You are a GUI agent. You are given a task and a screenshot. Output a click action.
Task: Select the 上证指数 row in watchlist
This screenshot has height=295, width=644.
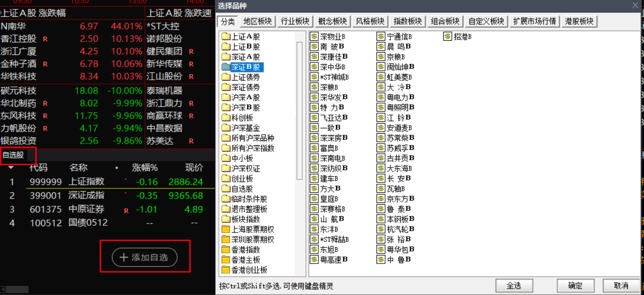(107, 182)
